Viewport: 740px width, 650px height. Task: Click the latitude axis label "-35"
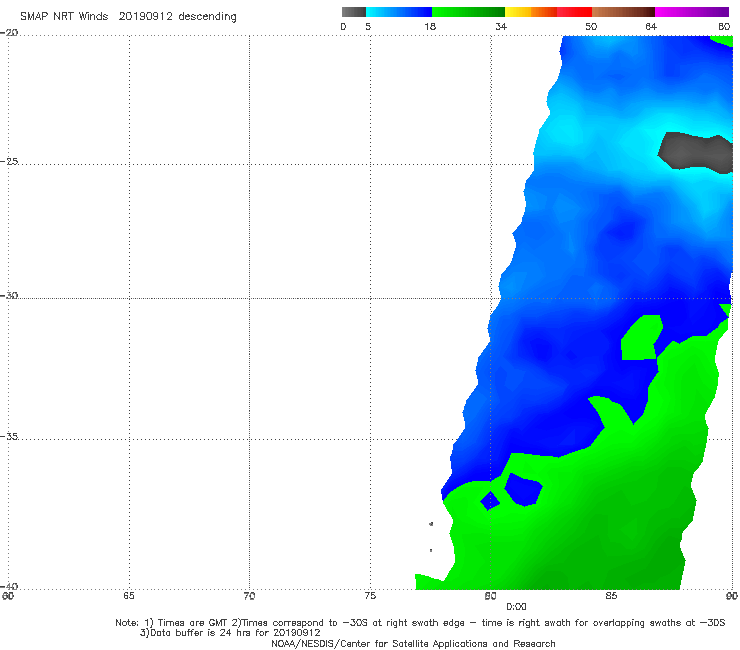coord(10,436)
